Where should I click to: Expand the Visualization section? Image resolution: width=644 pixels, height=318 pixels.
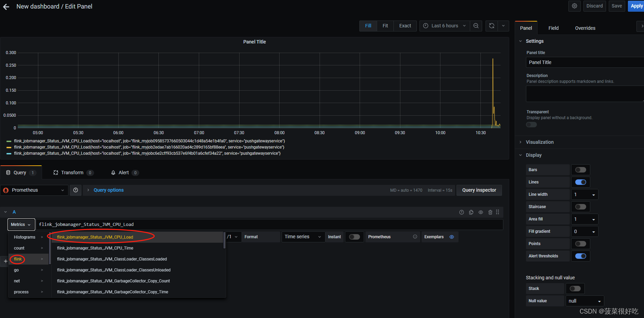540,142
